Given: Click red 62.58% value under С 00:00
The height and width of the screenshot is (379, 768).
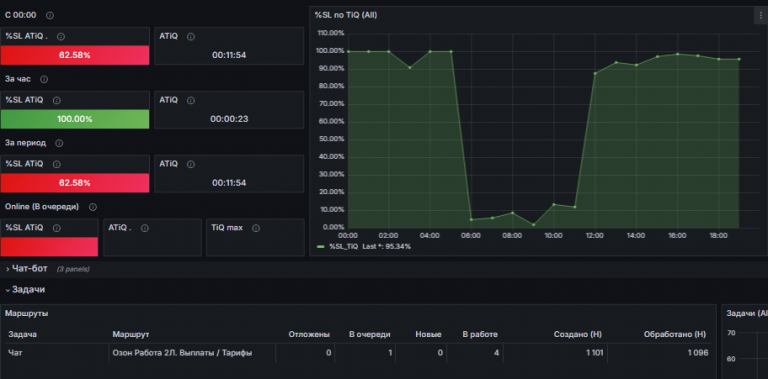Looking at the screenshot, I should coord(75,55).
